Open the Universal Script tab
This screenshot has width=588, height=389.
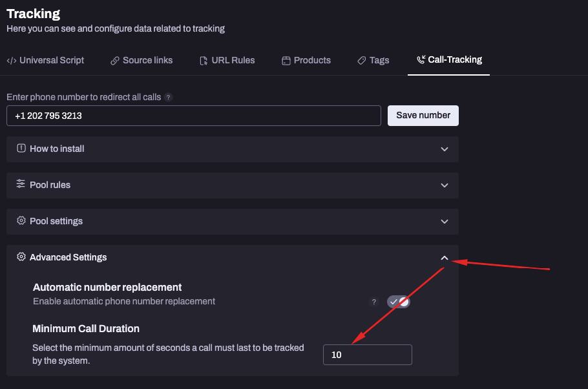[45, 60]
